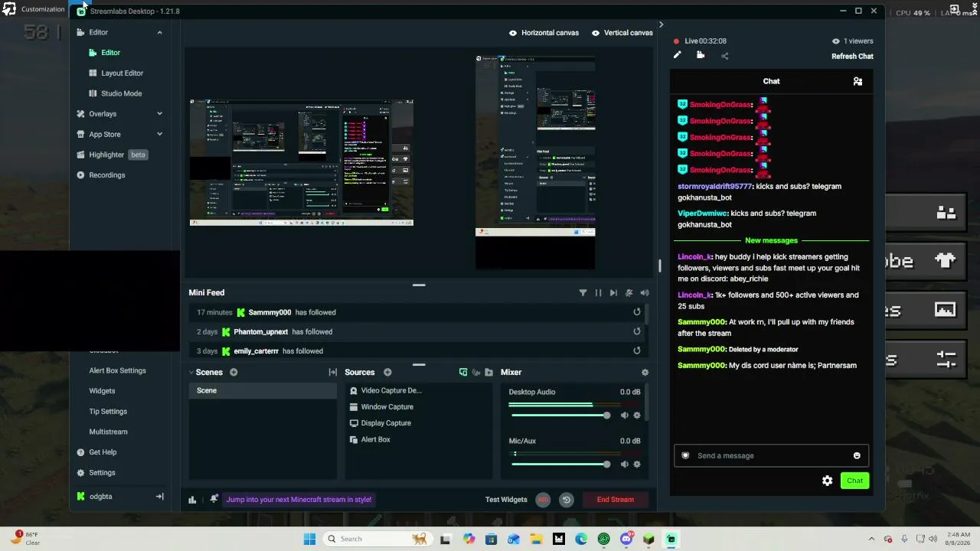Image resolution: width=980 pixels, height=551 pixels.
Task: Click the Windows Start button
Action: pyautogui.click(x=309, y=539)
